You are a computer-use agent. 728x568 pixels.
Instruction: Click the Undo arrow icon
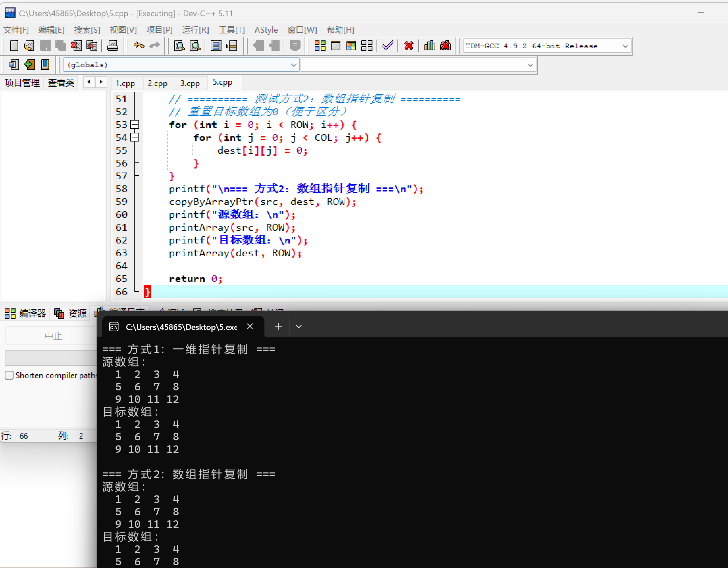click(x=139, y=46)
